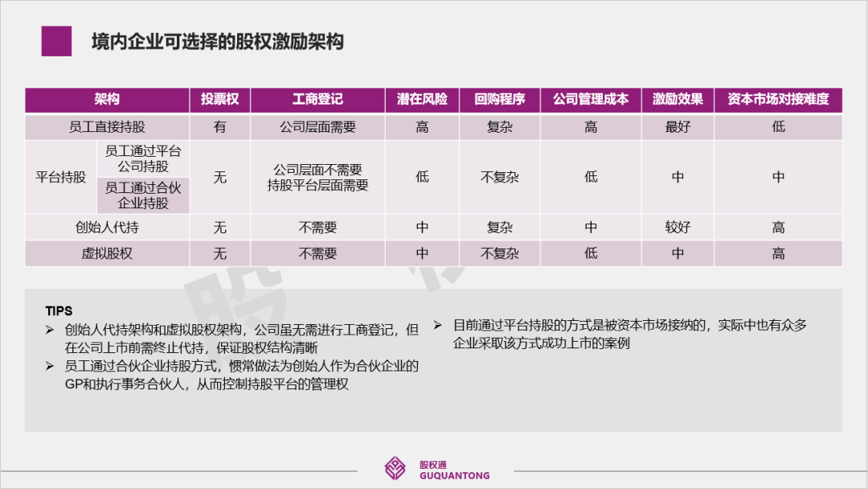The image size is (868, 489).
Task: Click 不复杂 in the 虚拟股权 row
Action: pyautogui.click(x=499, y=253)
